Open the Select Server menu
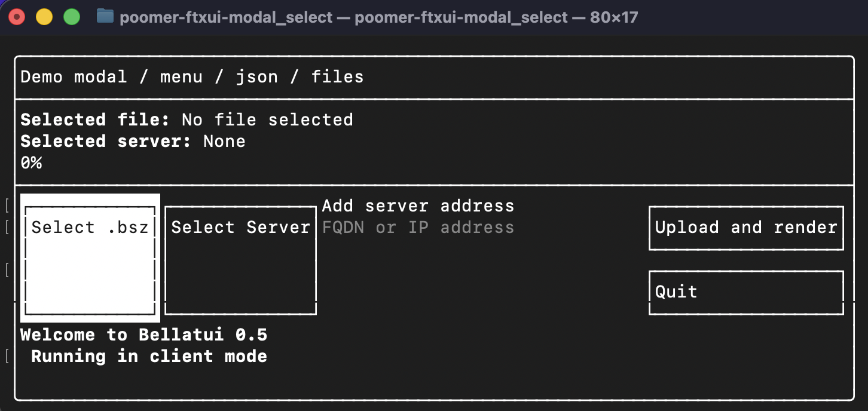This screenshot has width=868, height=411. coord(240,228)
